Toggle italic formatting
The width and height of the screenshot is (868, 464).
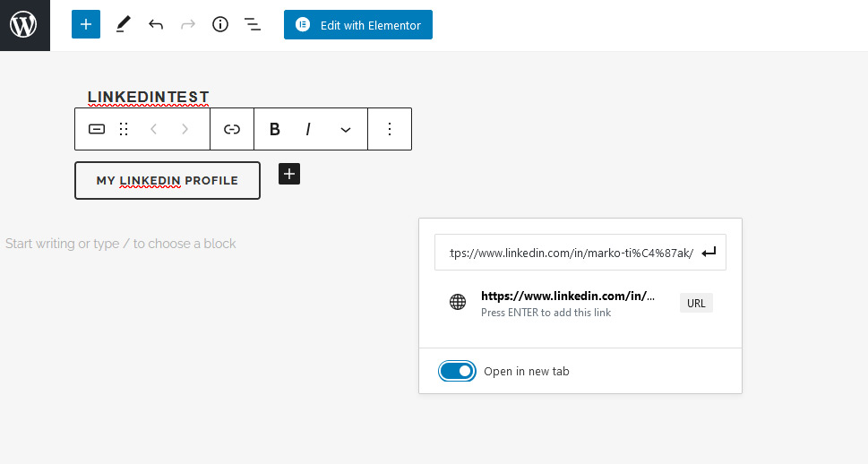click(x=308, y=129)
